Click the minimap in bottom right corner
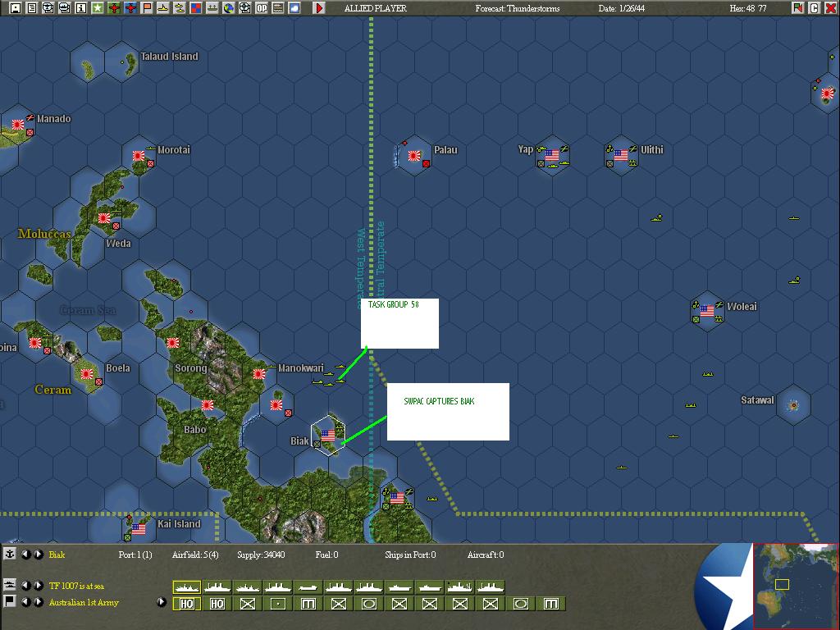Viewport: 840px width, 630px height. [x=796, y=586]
